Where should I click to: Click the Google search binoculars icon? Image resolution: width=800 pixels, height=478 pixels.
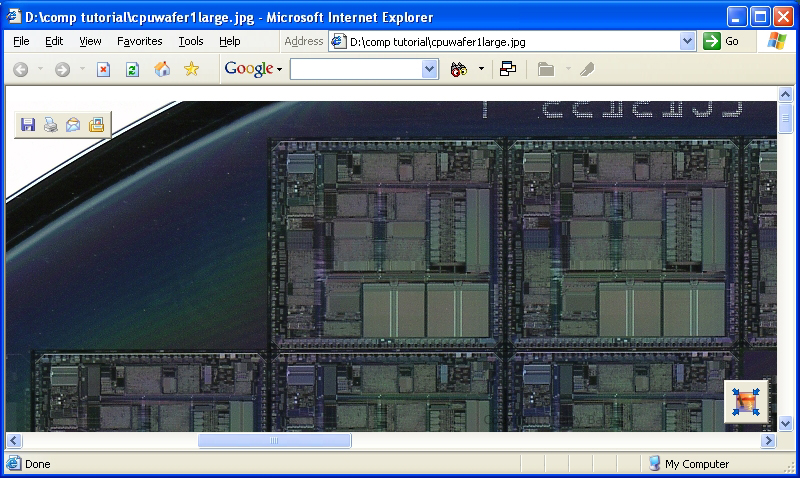[x=459, y=69]
